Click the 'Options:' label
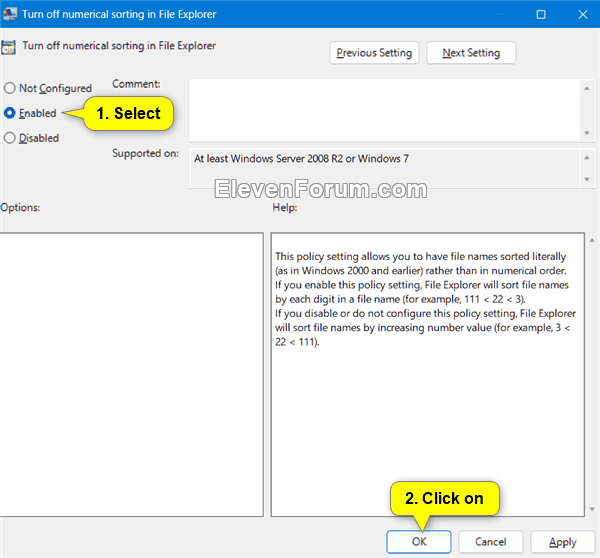 click(x=20, y=207)
